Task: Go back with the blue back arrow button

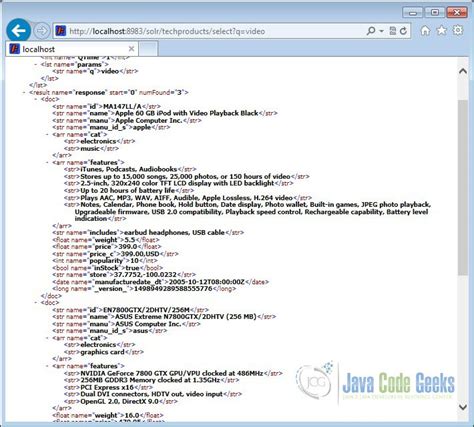Action: pos(19,31)
